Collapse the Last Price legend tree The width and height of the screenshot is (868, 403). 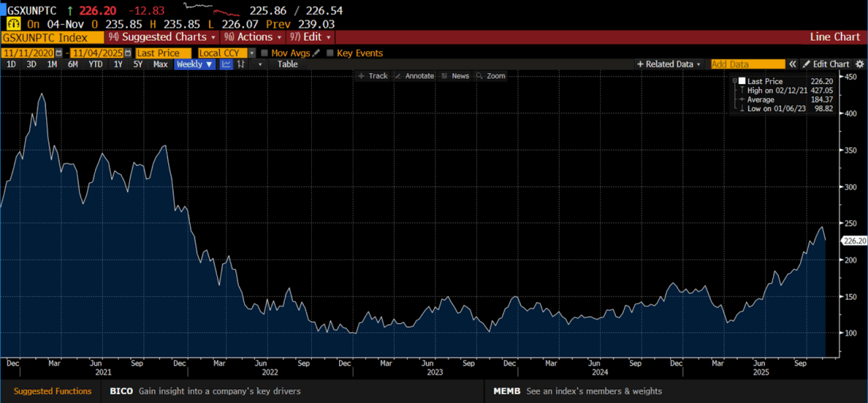coord(734,81)
